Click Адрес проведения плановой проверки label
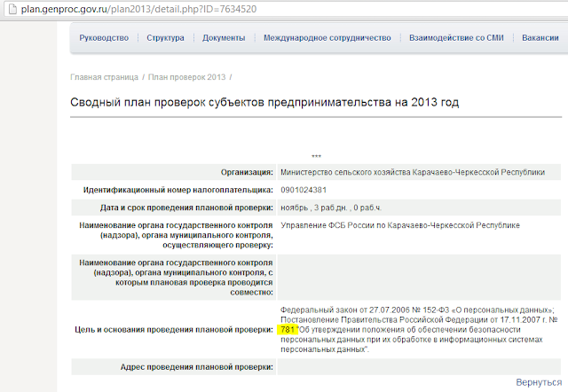This screenshot has height=392, width=568. [x=197, y=367]
